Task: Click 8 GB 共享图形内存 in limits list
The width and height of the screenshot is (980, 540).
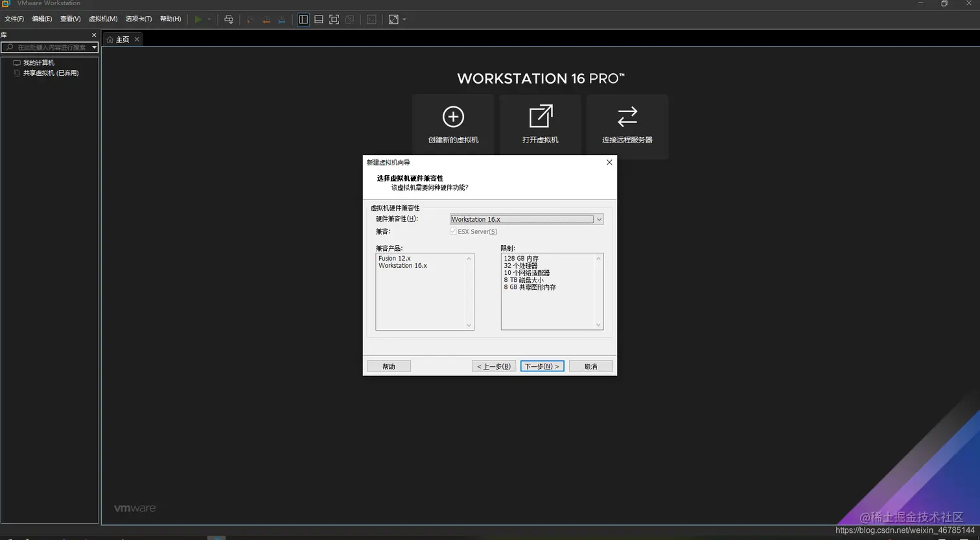Action: pyautogui.click(x=530, y=287)
